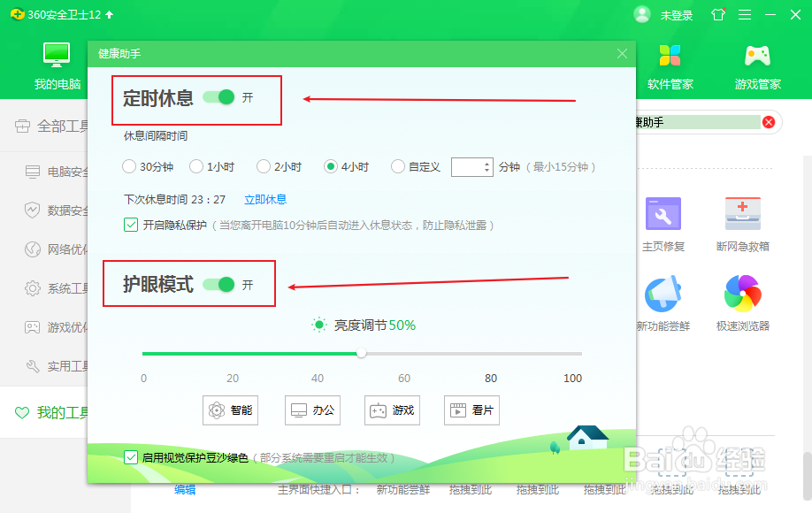This screenshot has height=513, width=812.
Task: Select the 2小时 rest interval option
Action: click(x=263, y=165)
